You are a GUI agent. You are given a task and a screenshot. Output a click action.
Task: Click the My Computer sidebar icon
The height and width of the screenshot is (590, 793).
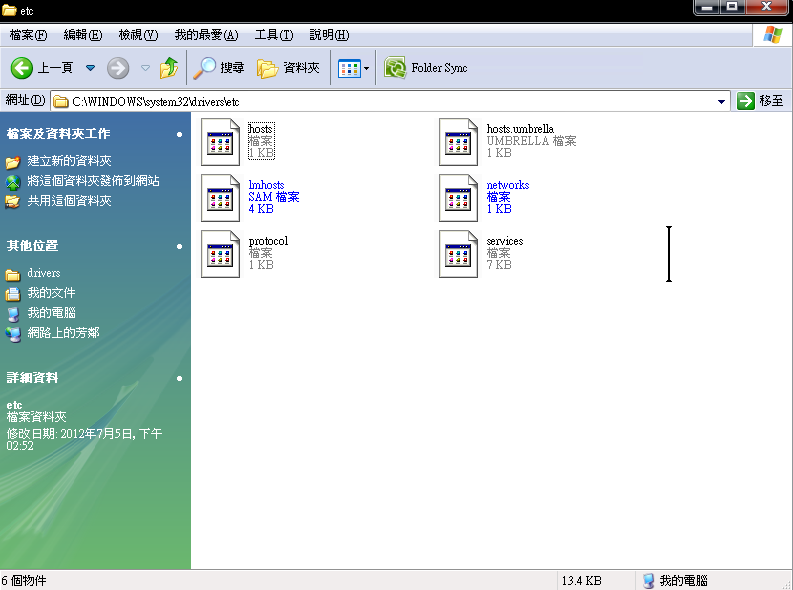(13, 314)
